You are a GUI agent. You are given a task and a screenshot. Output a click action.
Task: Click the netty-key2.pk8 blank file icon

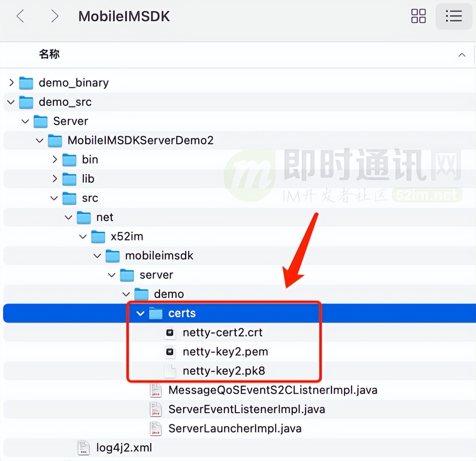pos(170,371)
